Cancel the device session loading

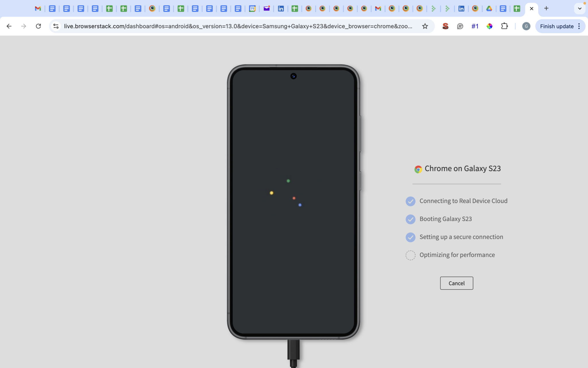457,283
